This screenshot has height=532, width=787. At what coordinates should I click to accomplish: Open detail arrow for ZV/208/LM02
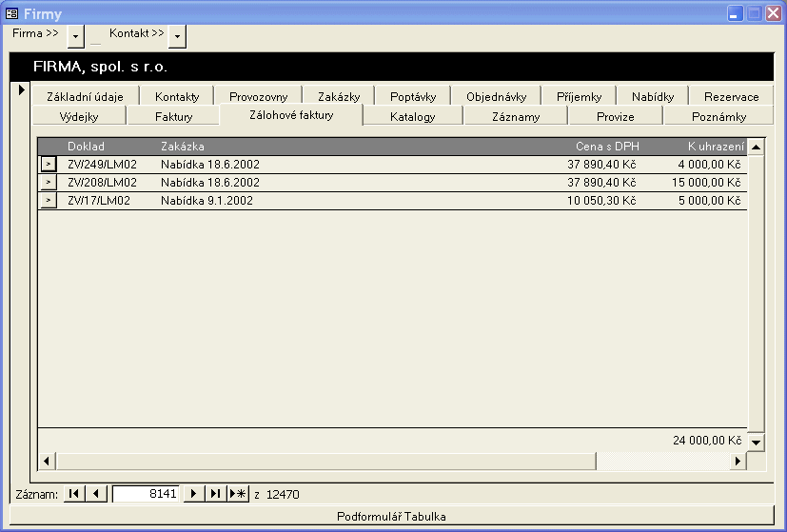[49, 183]
